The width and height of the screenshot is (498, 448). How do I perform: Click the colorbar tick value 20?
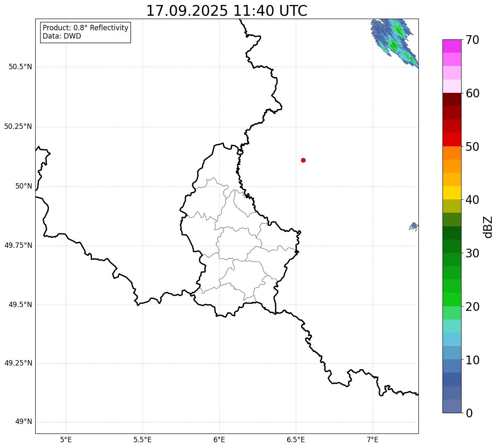pos(472,307)
